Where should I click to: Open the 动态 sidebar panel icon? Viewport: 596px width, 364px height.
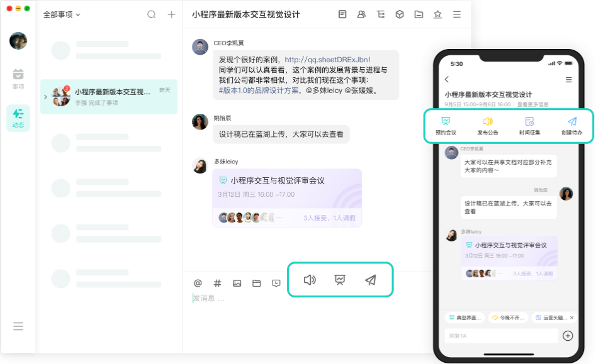18,114
